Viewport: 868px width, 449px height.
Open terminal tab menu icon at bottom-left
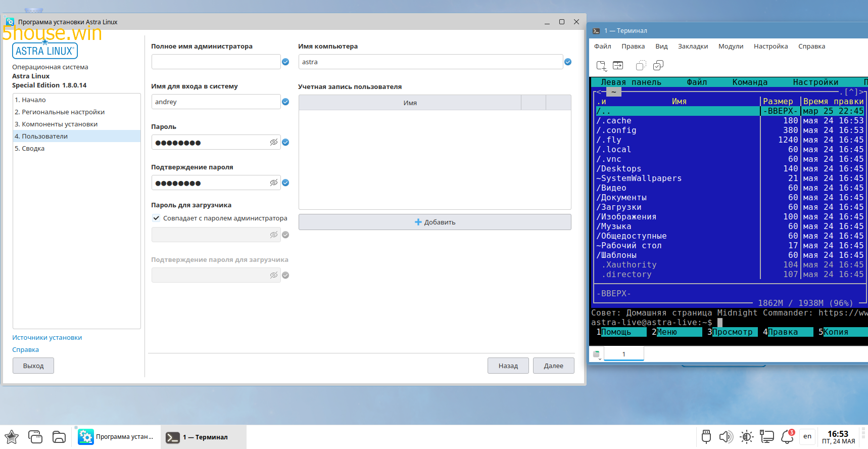coord(597,354)
